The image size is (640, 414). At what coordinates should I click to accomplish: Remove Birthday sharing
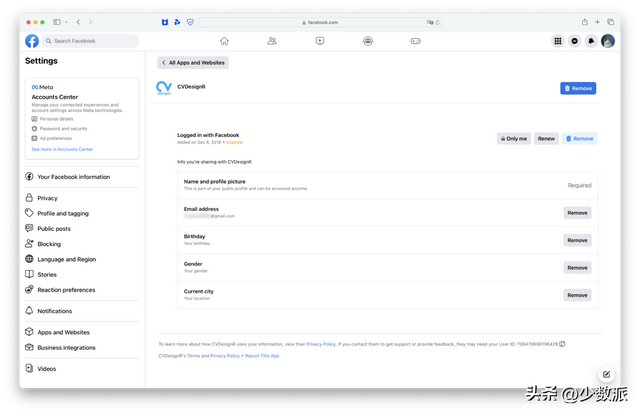pos(577,240)
